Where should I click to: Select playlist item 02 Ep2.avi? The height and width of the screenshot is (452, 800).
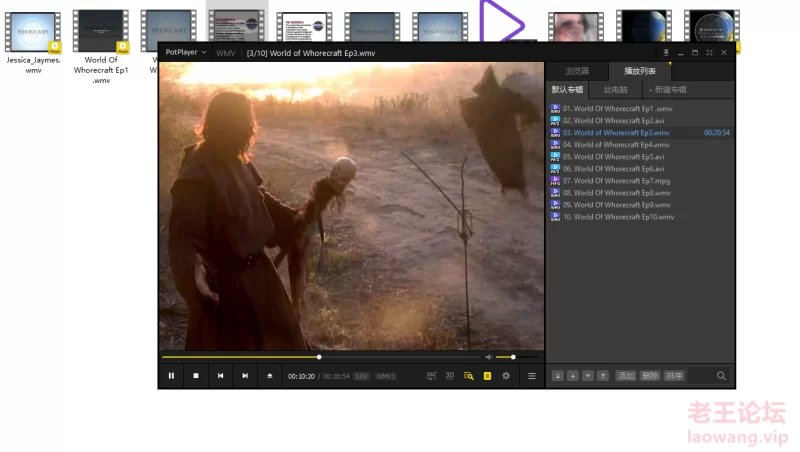(640, 121)
